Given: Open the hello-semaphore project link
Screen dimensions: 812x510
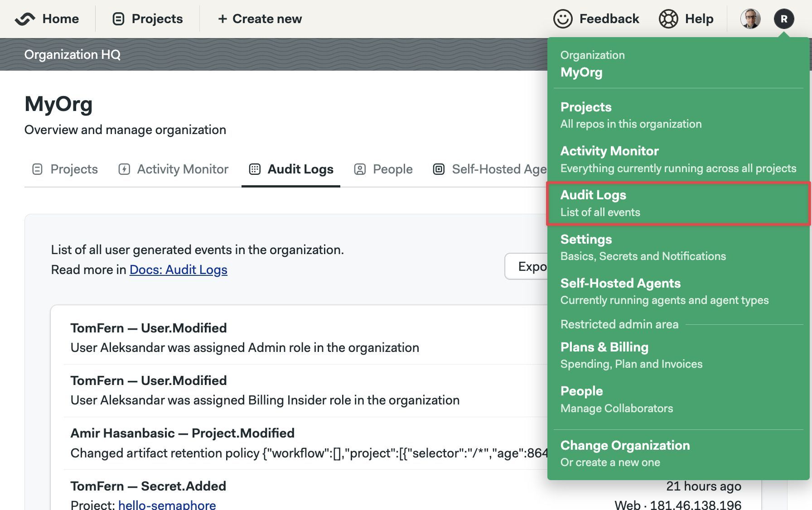Looking at the screenshot, I should (167, 505).
